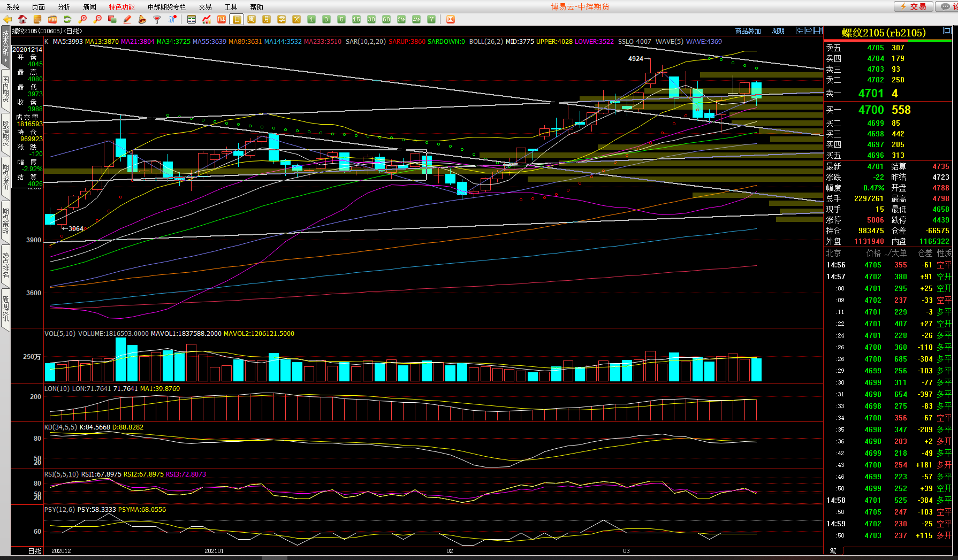Select the red pencil drawing tool
The image size is (958, 560).
tap(127, 19)
